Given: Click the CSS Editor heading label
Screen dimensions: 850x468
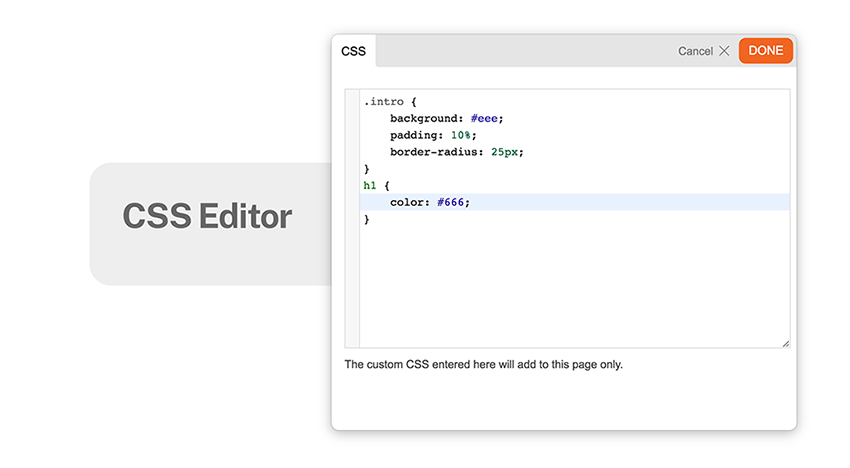Looking at the screenshot, I should 207,216.
